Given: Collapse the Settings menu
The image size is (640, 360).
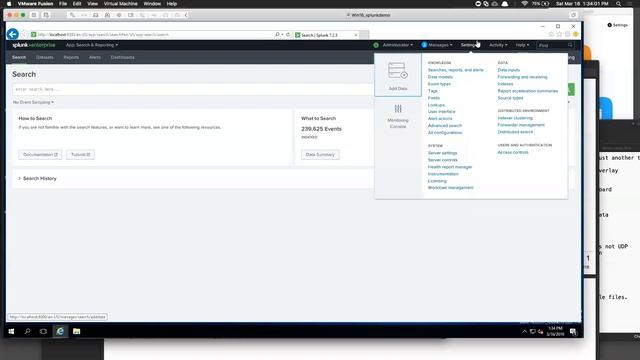Looking at the screenshot, I should coord(469,45).
